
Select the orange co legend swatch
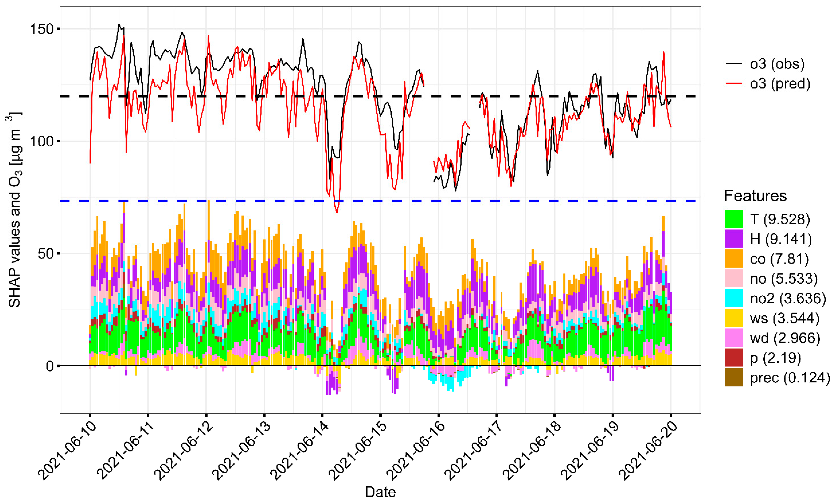tap(734, 259)
